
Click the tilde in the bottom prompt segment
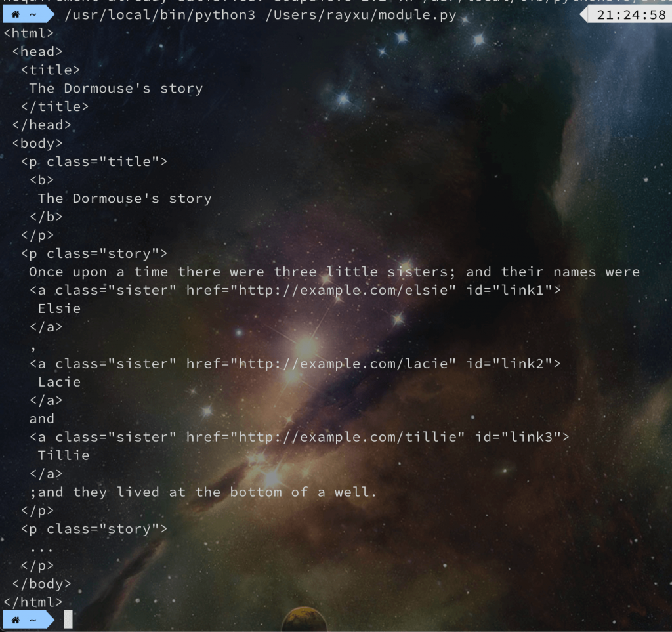point(33,620)
